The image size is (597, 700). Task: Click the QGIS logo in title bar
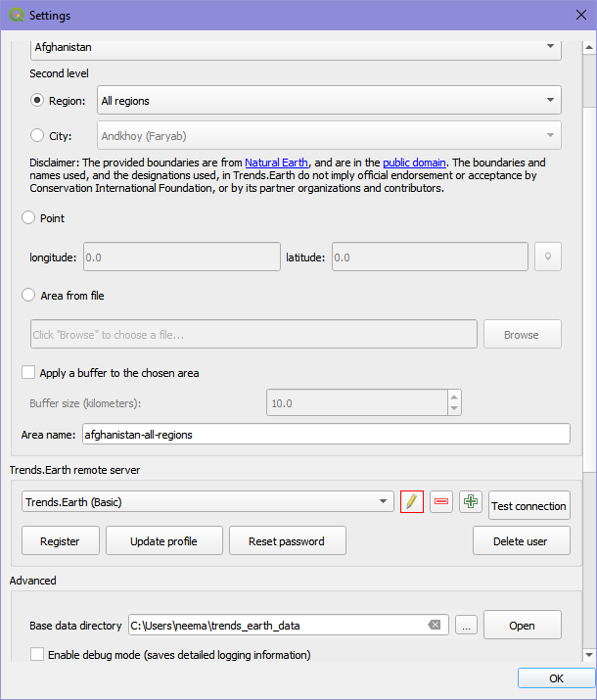click(x=16, y=16)
